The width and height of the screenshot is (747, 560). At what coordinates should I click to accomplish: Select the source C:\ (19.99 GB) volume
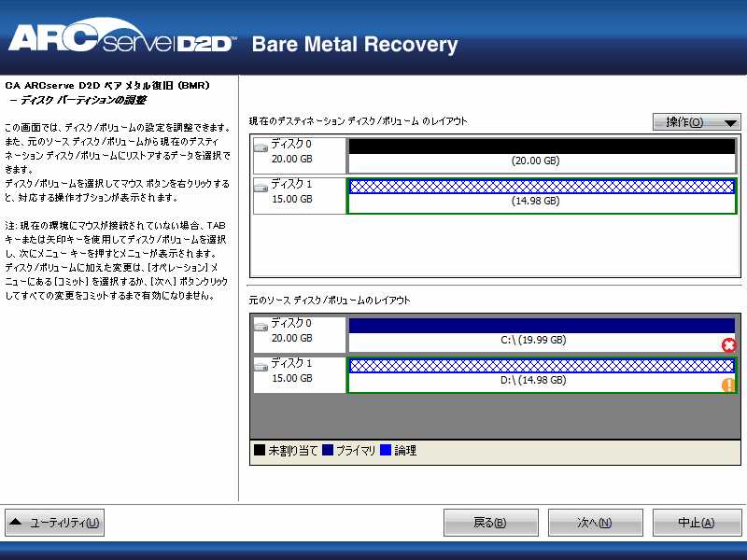(543, 335)
